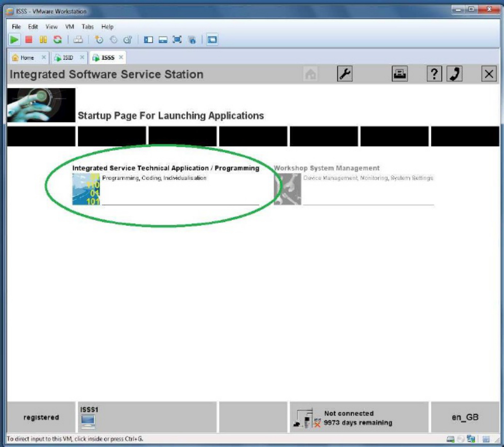Take a snapshot with the clock-plus icon

point(99,40)
